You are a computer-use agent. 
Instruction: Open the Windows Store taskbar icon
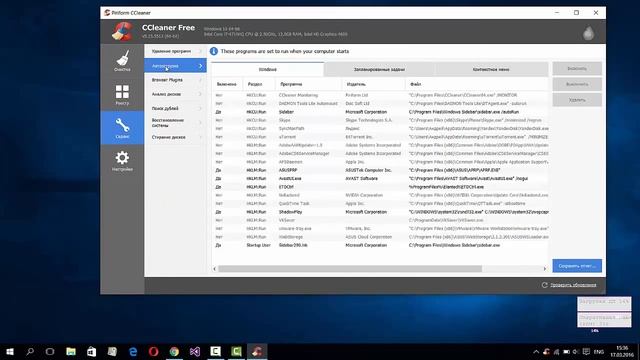pos(91,351)
